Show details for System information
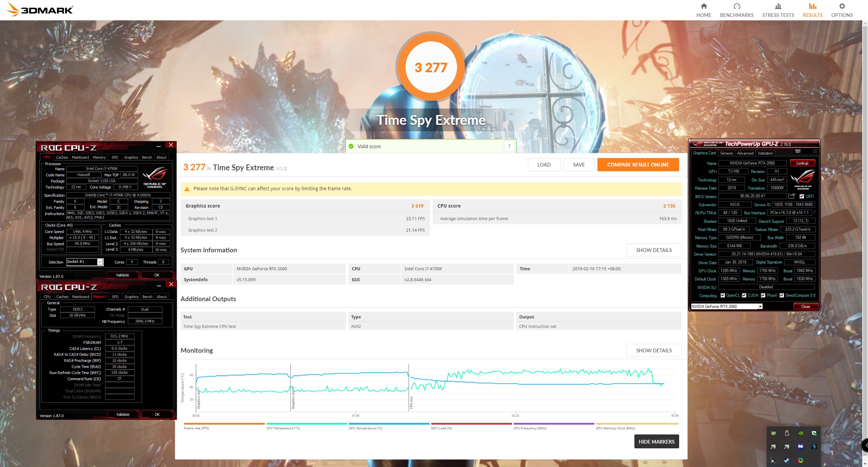Screen dimensions: 868x467 (654, 250)
